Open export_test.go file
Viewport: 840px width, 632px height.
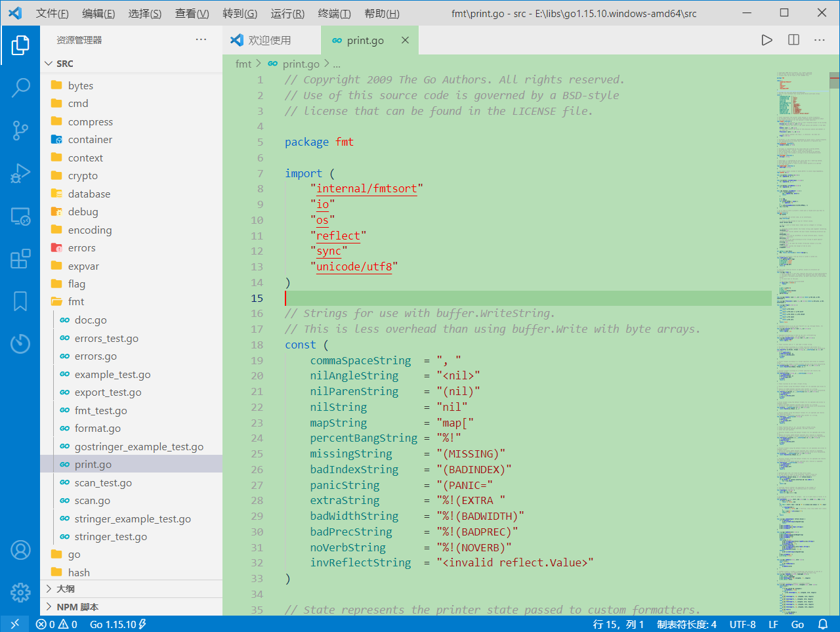(x=131, y=392)
